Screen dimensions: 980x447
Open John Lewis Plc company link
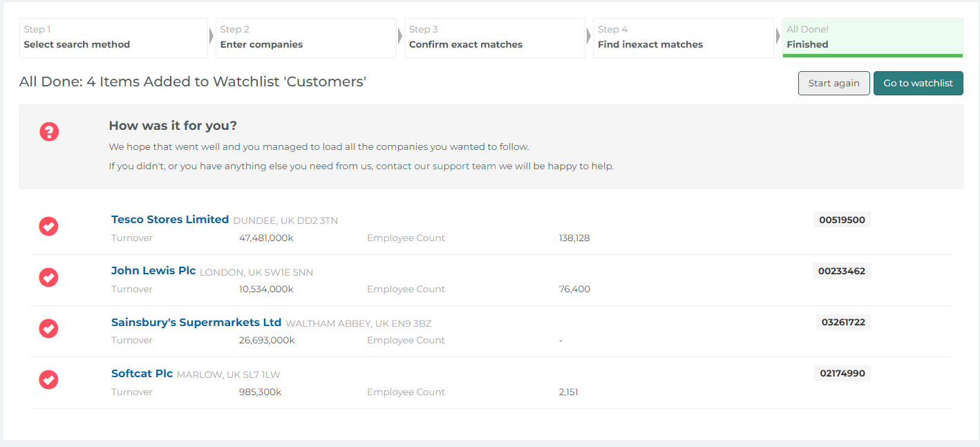(x=153, y=271)
